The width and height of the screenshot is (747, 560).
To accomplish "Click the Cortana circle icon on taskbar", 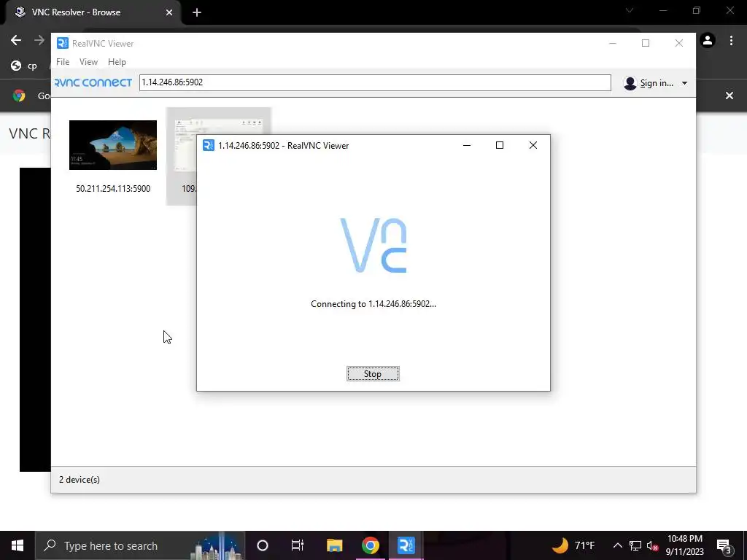I will point(263,545).
